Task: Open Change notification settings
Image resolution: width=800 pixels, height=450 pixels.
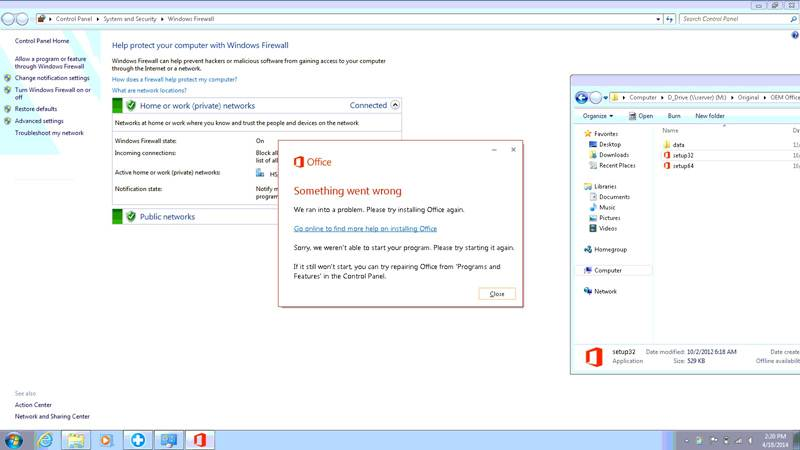Action: 52,78
